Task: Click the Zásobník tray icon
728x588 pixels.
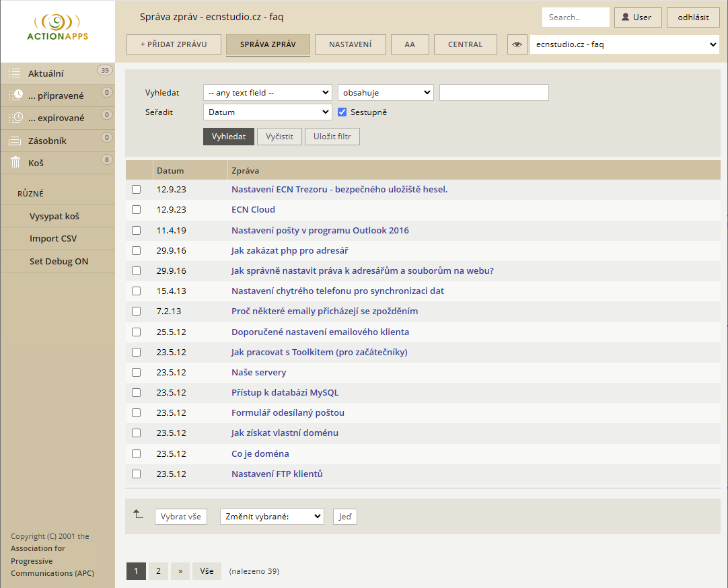Action: coord(15,141)
